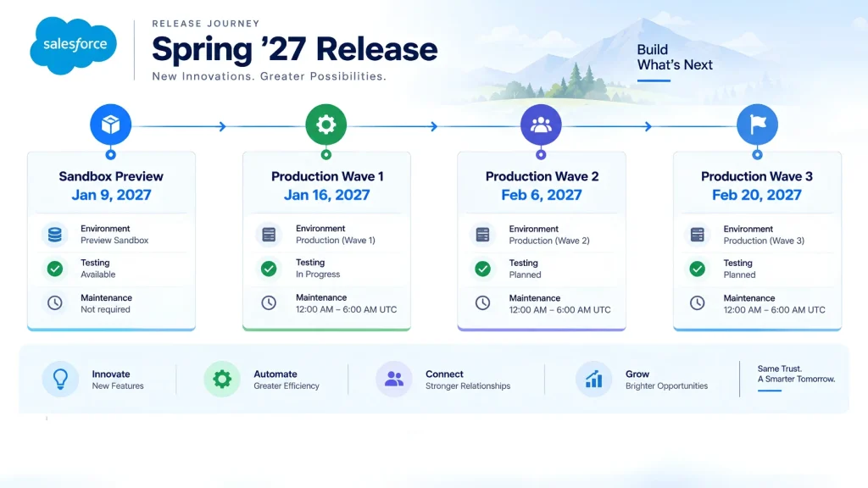The image size is (868, 488).
Task: Click the Sandbox Preview heading
Action: [111, 176]
